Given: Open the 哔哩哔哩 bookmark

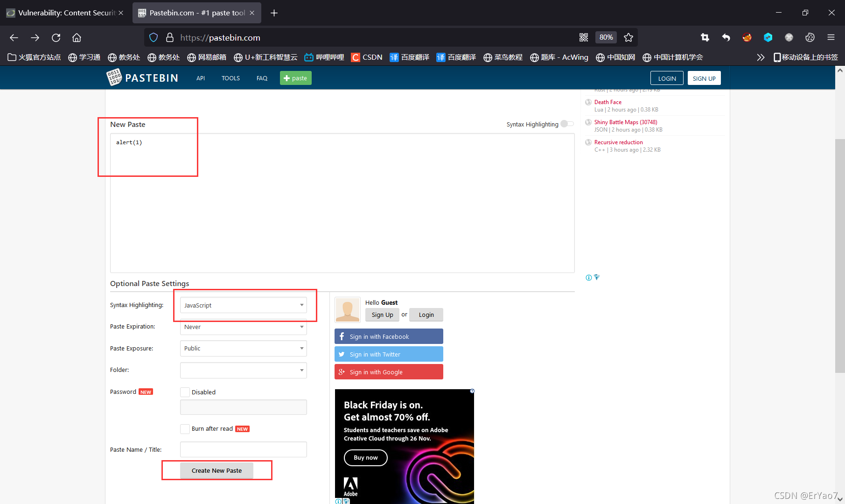Looking at the screenshot, I should coord(324,57).
